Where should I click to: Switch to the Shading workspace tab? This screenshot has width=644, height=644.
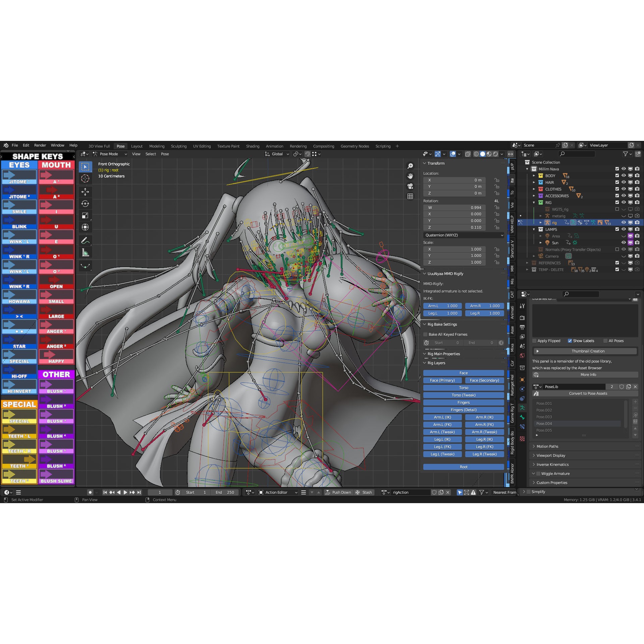253,146
